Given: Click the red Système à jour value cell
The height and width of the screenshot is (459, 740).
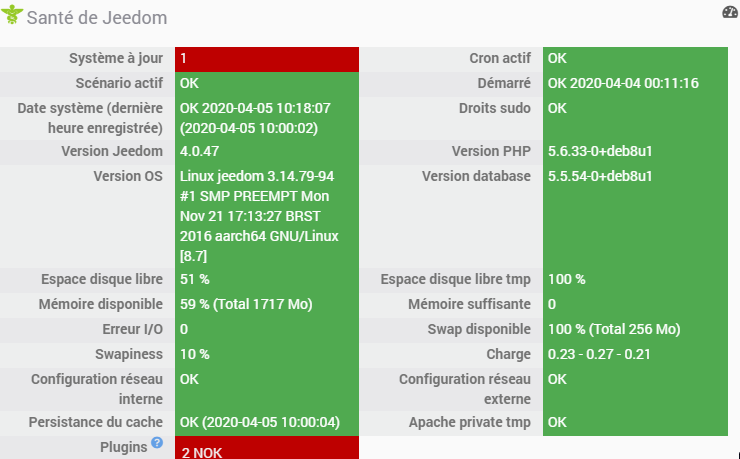Looking at the screenshot, I should pyautogui.click(x=266, y=59).
